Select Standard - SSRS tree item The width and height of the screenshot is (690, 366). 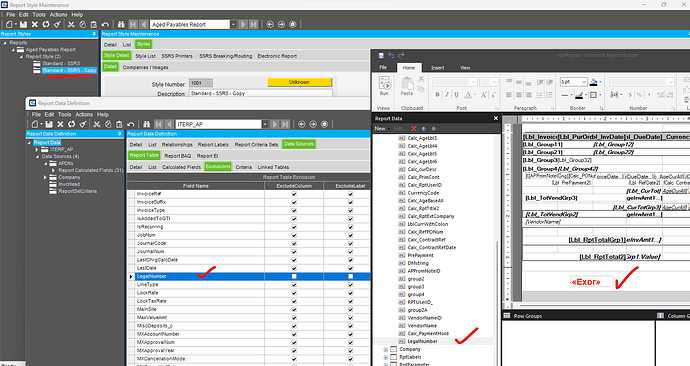pos(61,63)
